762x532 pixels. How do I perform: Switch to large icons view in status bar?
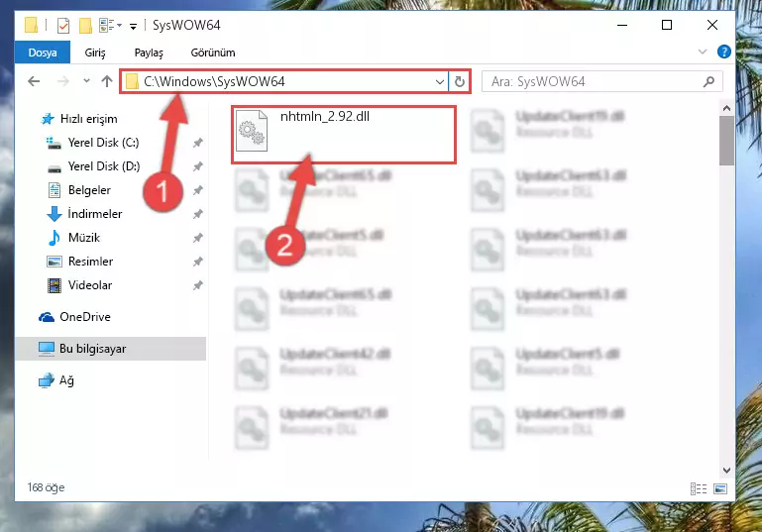[x=720, y=488]
